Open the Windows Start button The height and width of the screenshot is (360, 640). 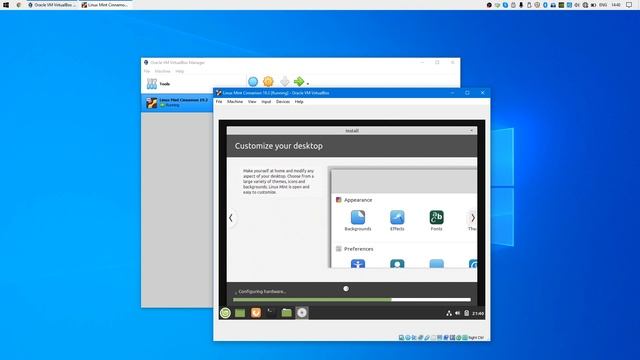(x=6, y=5)
